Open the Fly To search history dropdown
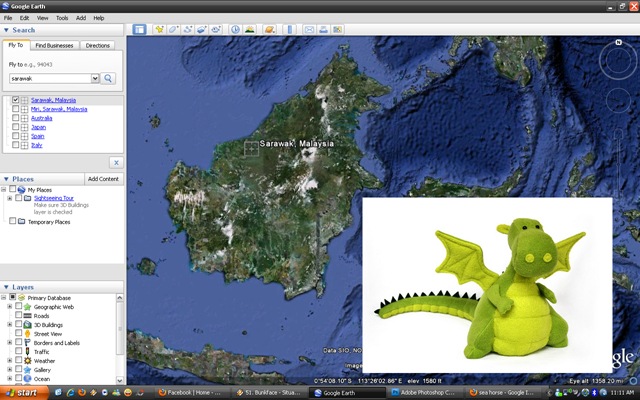 tap(95, 78)
